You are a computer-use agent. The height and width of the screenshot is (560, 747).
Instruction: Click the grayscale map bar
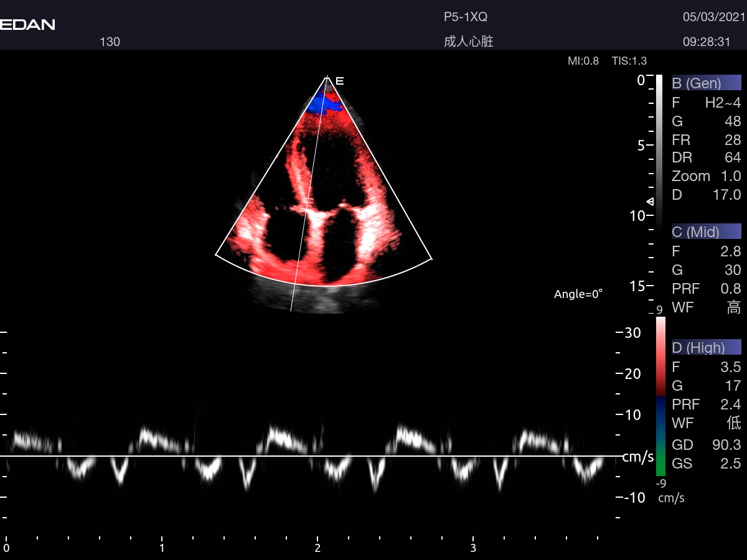coord(659,149)
